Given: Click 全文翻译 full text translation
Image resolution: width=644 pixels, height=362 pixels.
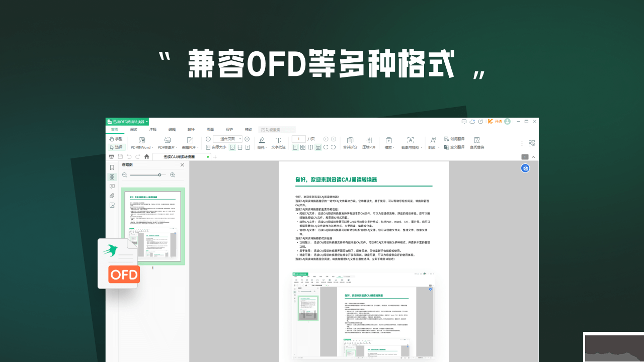Looking at the screenshot, I should pos(454,147).
